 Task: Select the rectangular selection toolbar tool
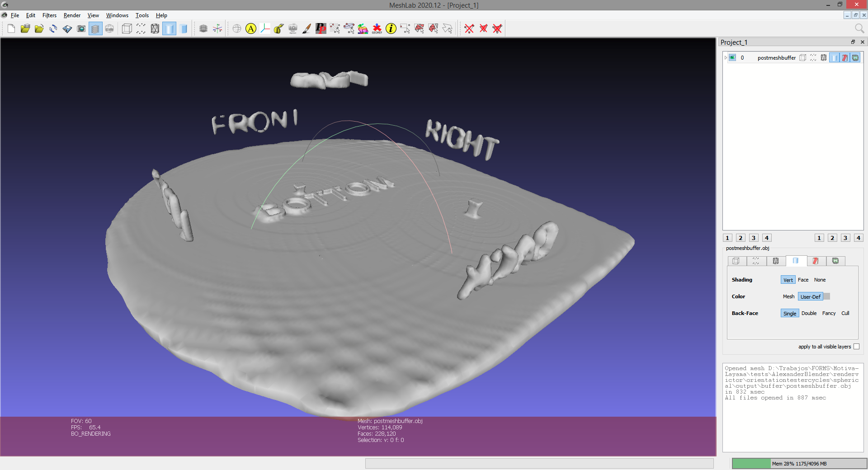pos(404,28)
